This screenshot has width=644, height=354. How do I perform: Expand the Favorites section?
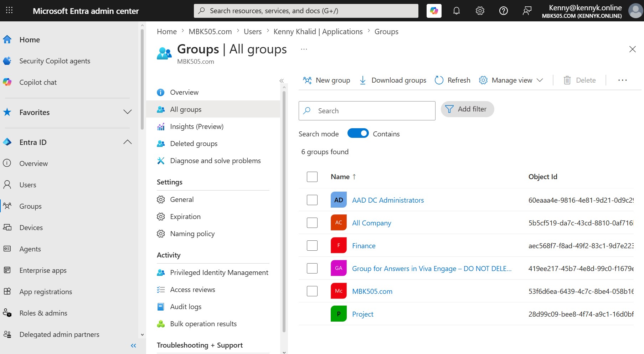(128, 112)
